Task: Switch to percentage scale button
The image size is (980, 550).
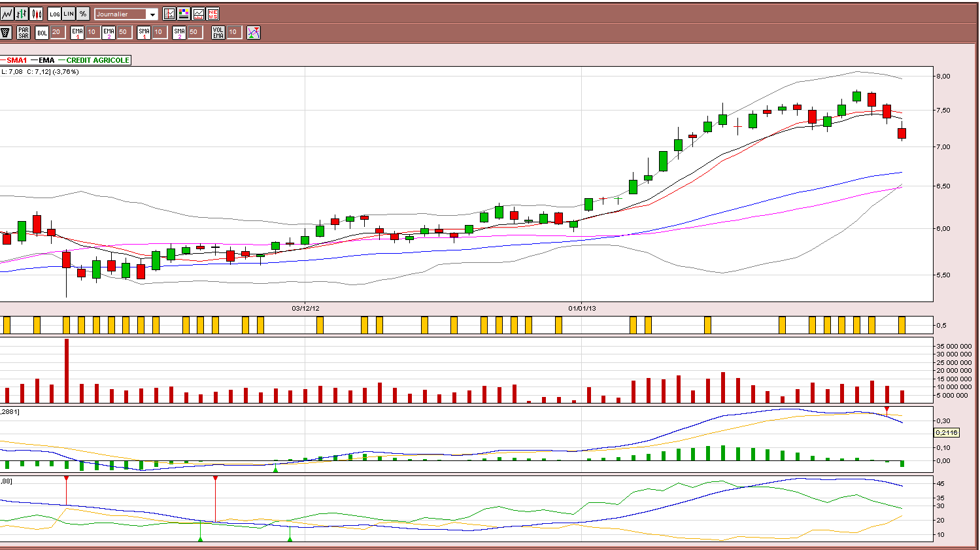Action: [83, 14]
